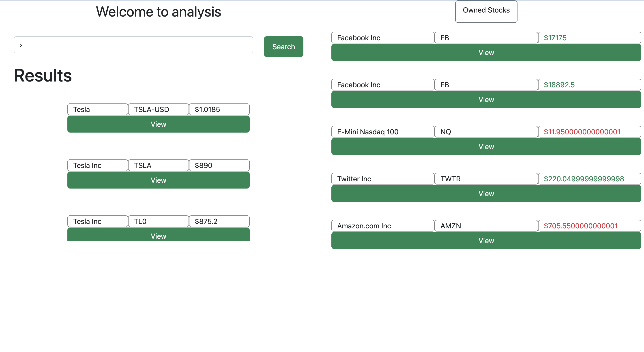View the E-Mini Nasdaq 100 holding
This screenshot has width=644, height=352.
(486, 146)
